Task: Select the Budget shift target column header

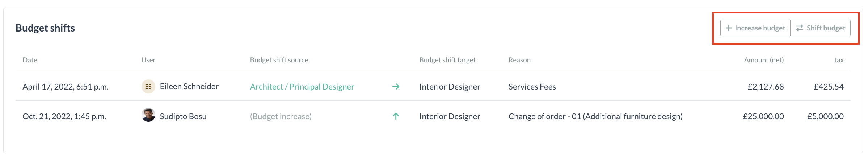Action: 447,60
